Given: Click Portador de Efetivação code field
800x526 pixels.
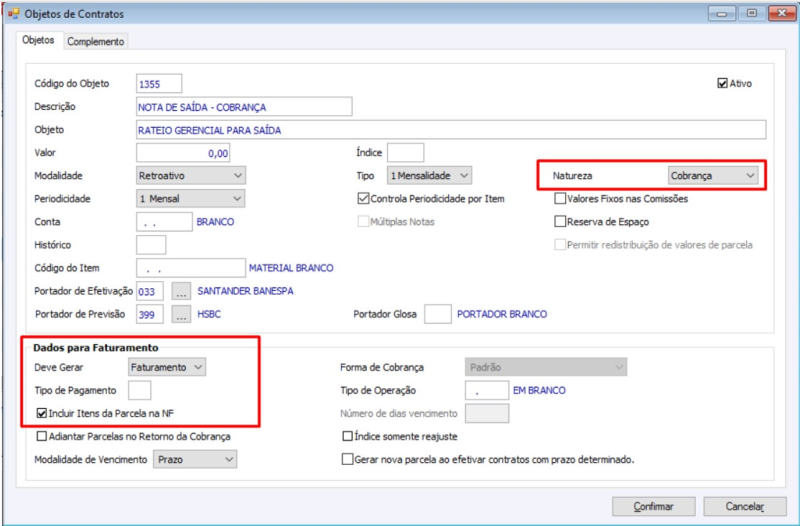Looking at the screenshot, I should [150, 291].
